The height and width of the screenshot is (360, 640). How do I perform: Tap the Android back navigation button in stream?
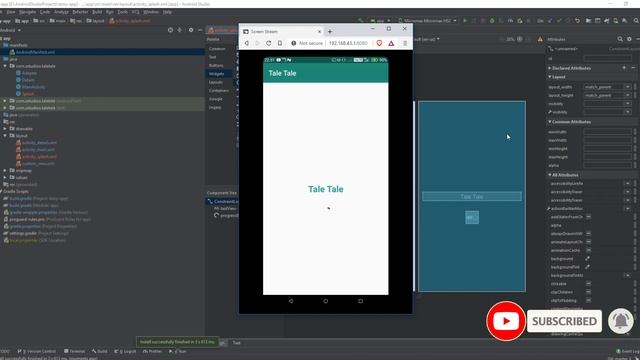[291, 301]
